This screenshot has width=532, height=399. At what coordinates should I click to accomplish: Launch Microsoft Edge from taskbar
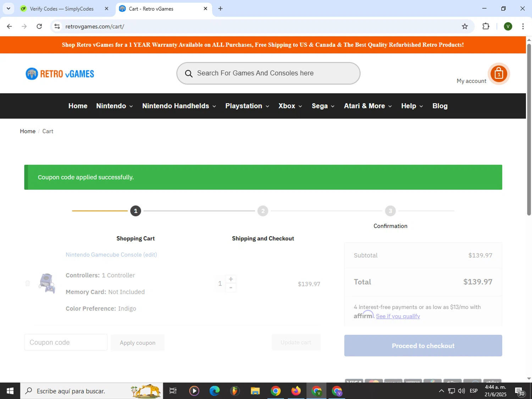point(215,391)
